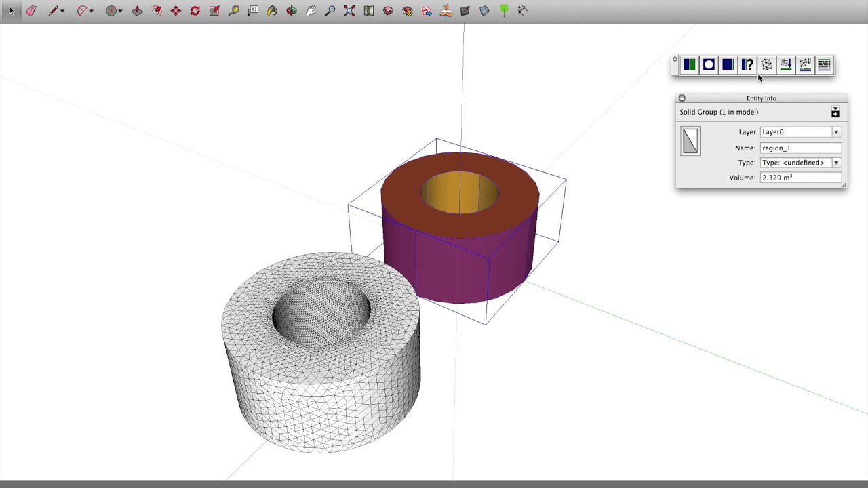This screenshot has width=868, height=488.
Task: Open the Extension Warehouse icon
Action: [x=408, y=10]
